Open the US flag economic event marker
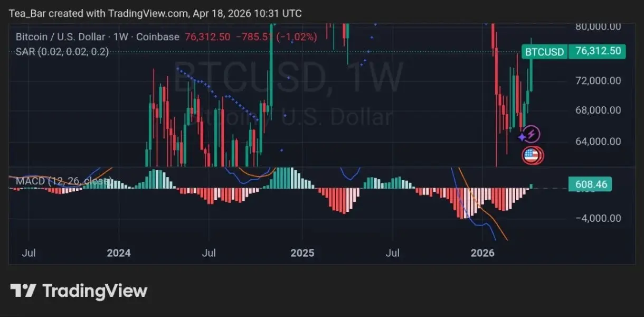644x317 pixels. pyautogui.click(x=533, y=156)
